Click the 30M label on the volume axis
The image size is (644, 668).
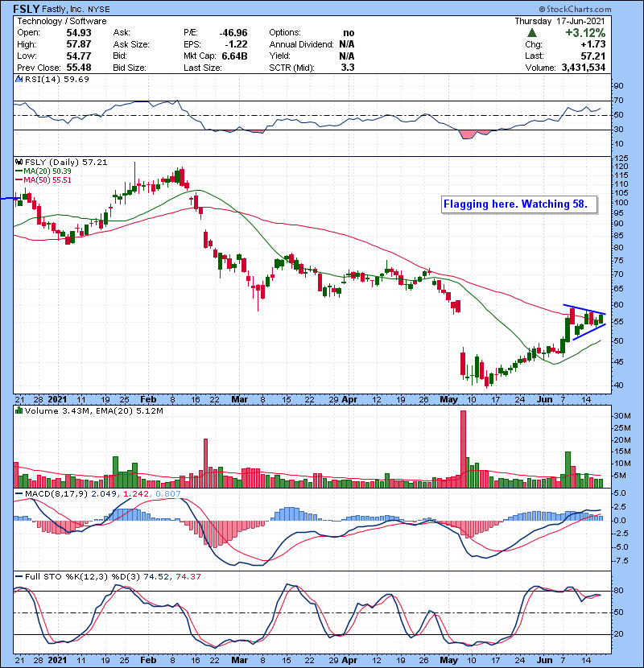pyautogui.click(x=622, y=416)
